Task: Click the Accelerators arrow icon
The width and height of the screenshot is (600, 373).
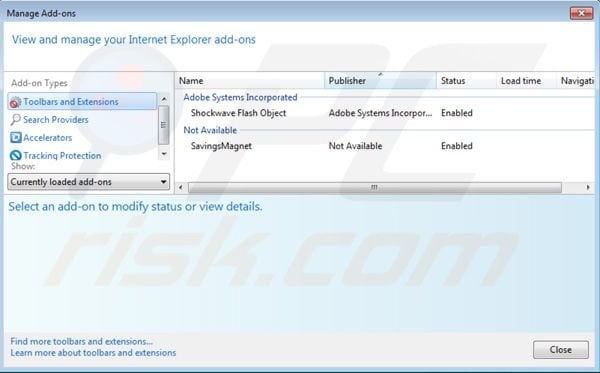Action: [x=16, y=137]
